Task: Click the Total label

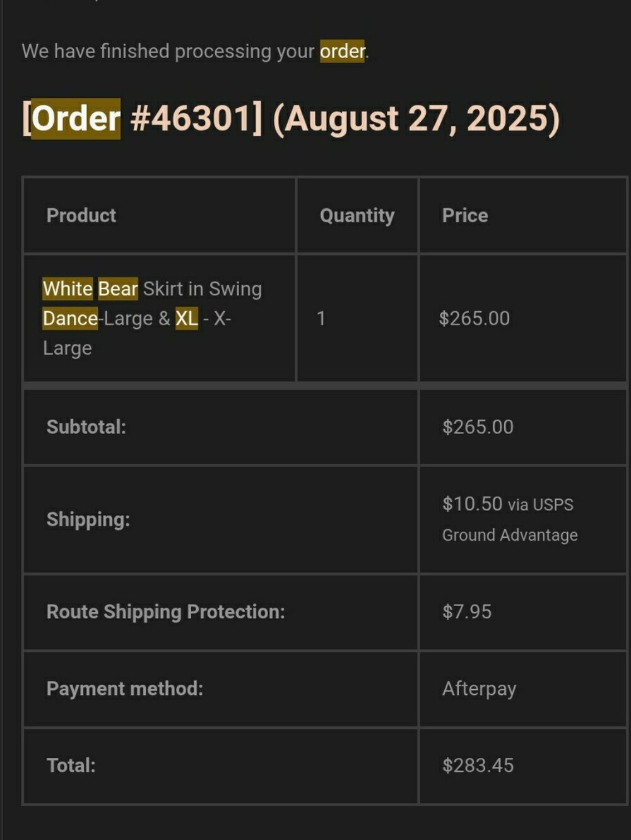Action: (x=71, y=765)
